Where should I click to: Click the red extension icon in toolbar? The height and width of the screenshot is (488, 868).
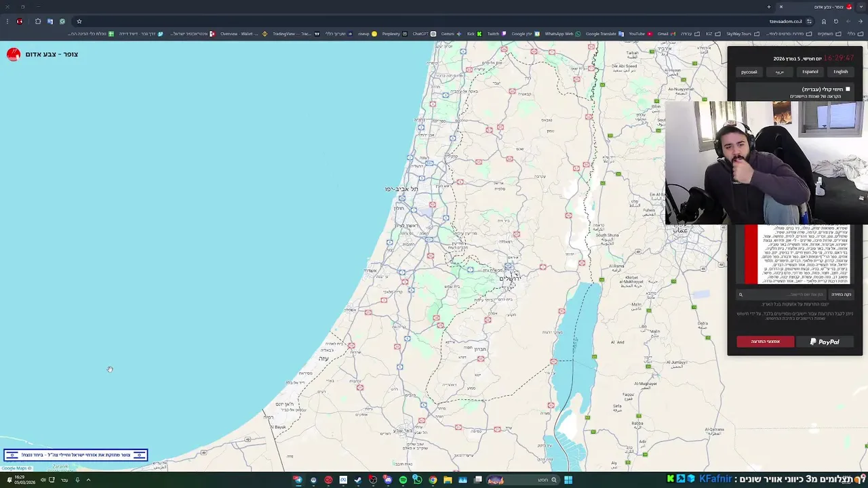19,21
